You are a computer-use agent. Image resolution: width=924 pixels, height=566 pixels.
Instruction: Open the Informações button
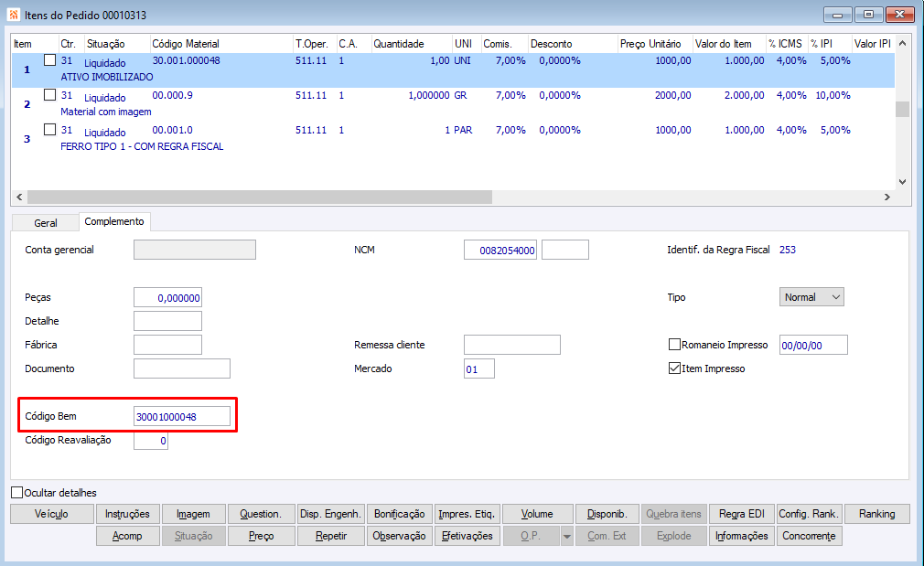click(x=742, y=536)
